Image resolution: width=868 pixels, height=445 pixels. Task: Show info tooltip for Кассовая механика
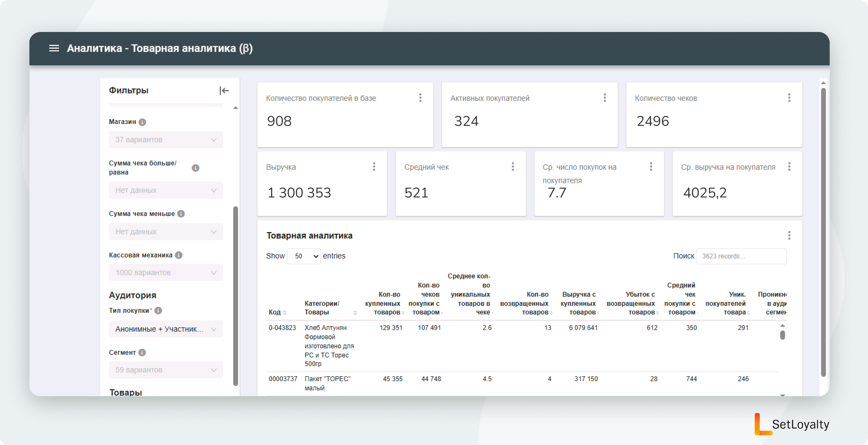click(179, 255)
